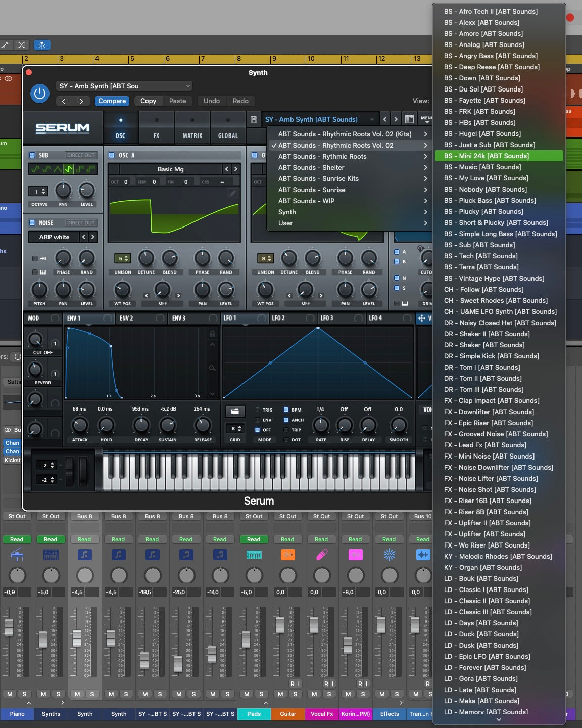Click the Piano channel volume fader
This screenshot has width=582, height=728.
coord(9,627)
